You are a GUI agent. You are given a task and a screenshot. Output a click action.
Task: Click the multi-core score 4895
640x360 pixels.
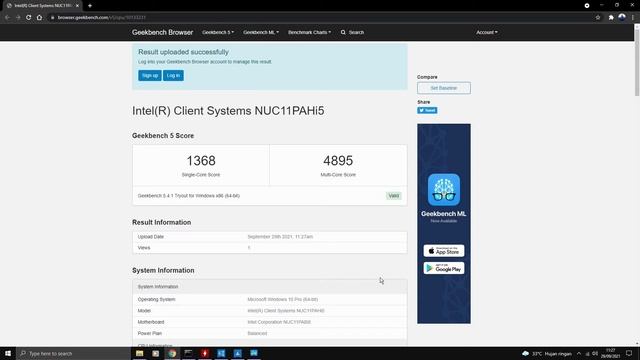(x=338, y=161)
